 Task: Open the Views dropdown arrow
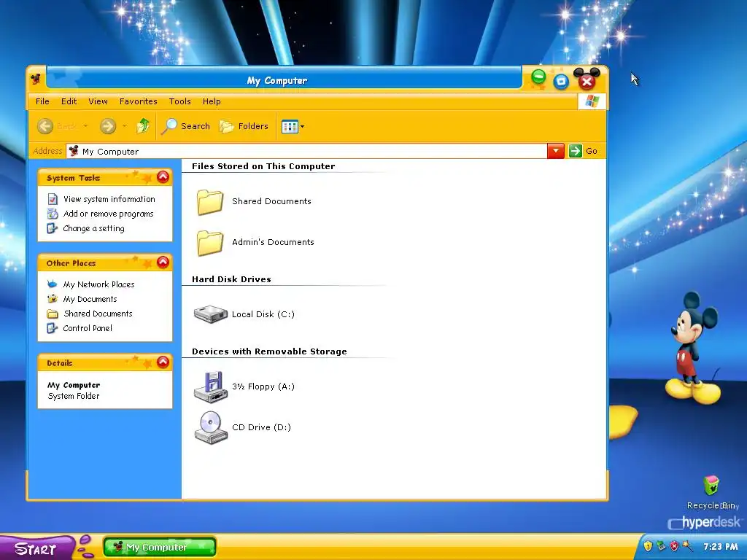point(302,127)
